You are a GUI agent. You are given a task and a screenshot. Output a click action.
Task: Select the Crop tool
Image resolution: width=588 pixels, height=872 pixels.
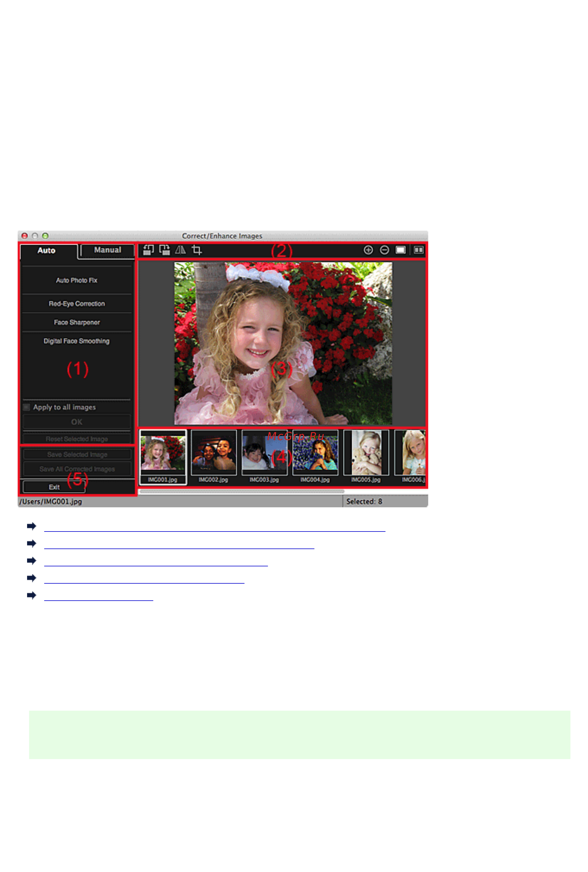[196, 250]
